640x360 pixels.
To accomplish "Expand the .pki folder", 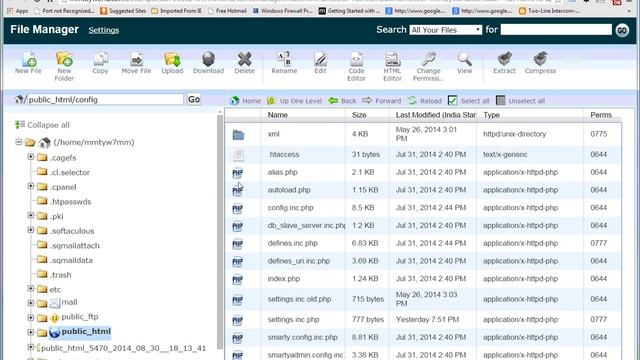I will [31, 216].
